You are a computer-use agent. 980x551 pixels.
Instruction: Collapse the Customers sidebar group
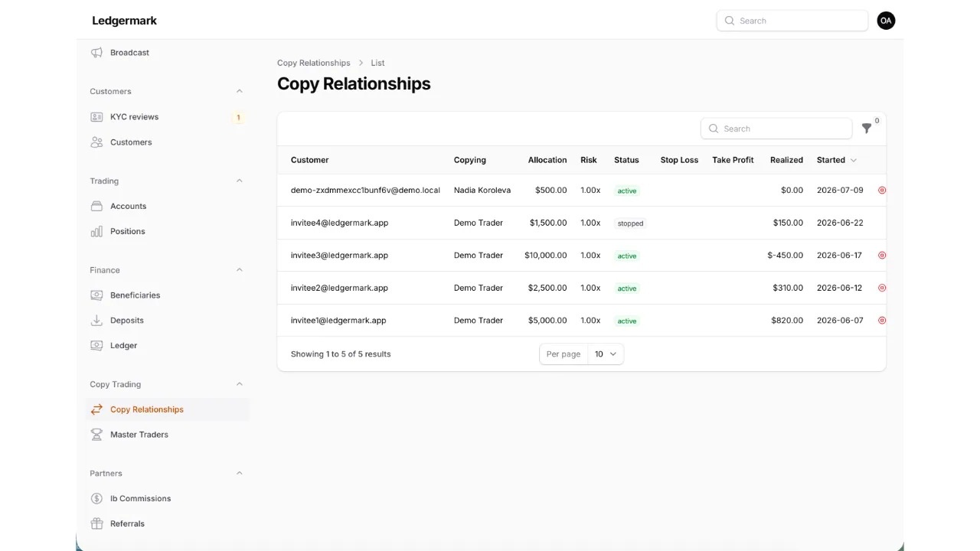(x=239, y=91)
